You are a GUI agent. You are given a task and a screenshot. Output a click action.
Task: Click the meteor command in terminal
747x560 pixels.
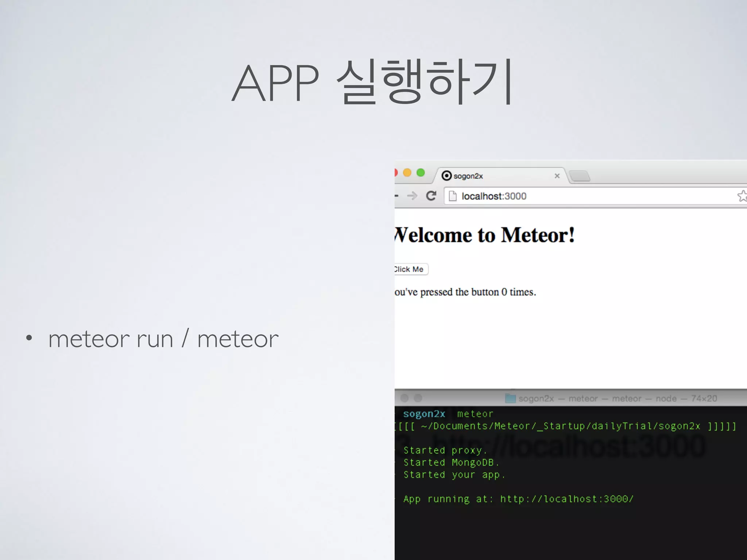[x=475, y=414]
